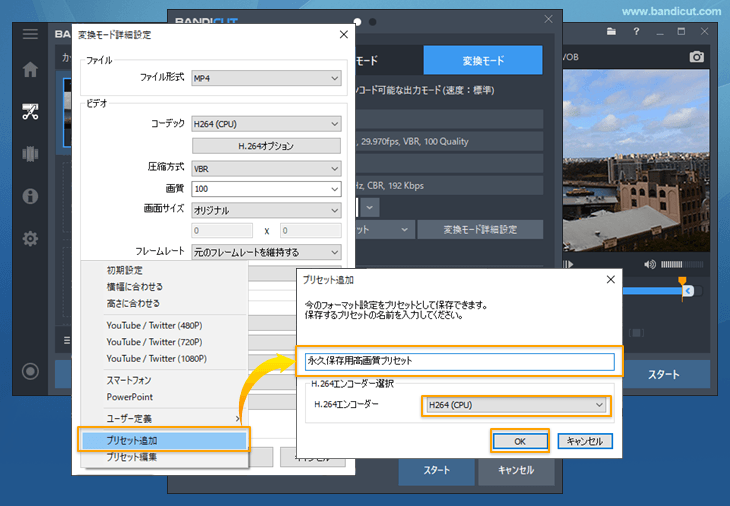Click スタート in the output settings window
This screenshot has width=730, height=506.
(x=436, y=470)
